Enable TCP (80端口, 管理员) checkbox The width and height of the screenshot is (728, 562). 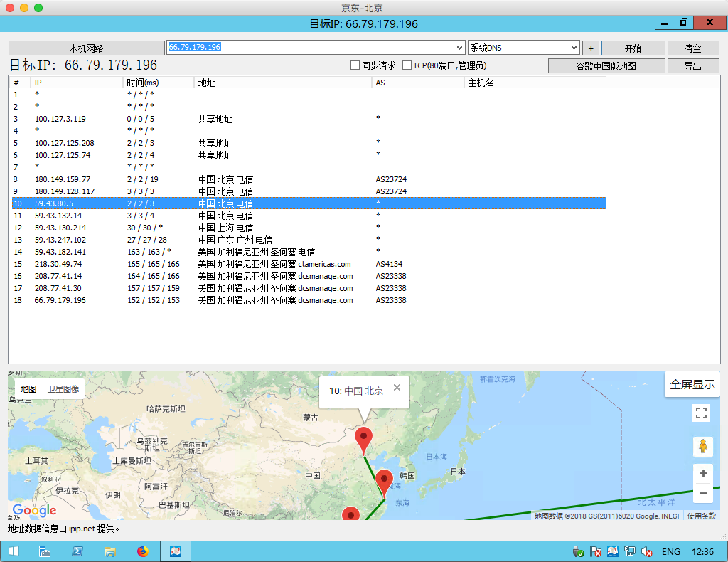(407, 65)
